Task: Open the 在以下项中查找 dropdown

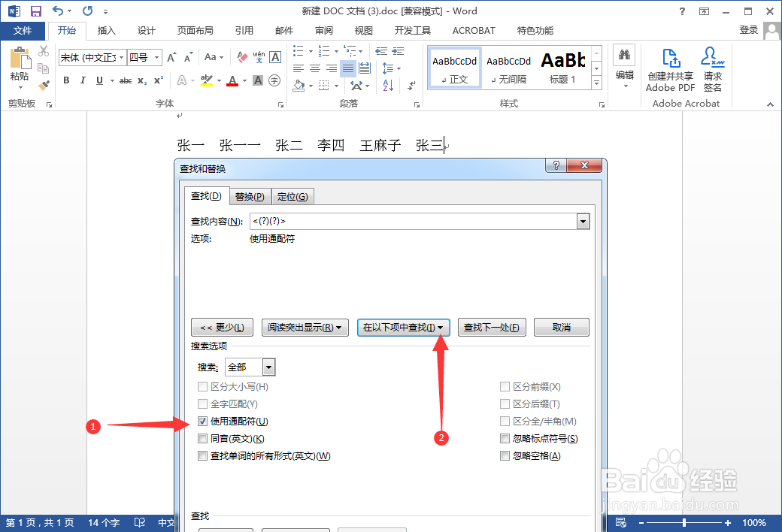Action: point(403,327)
